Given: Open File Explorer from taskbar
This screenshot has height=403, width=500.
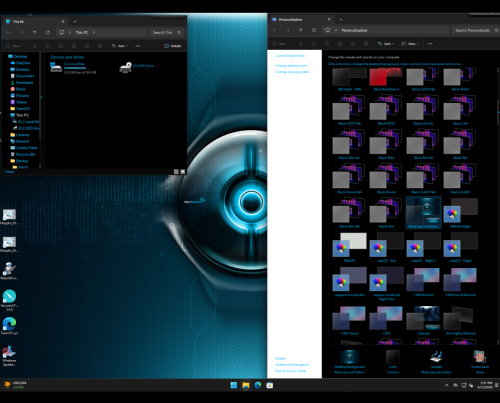Looking at the screenshot, I should click(x=246, y=385).
